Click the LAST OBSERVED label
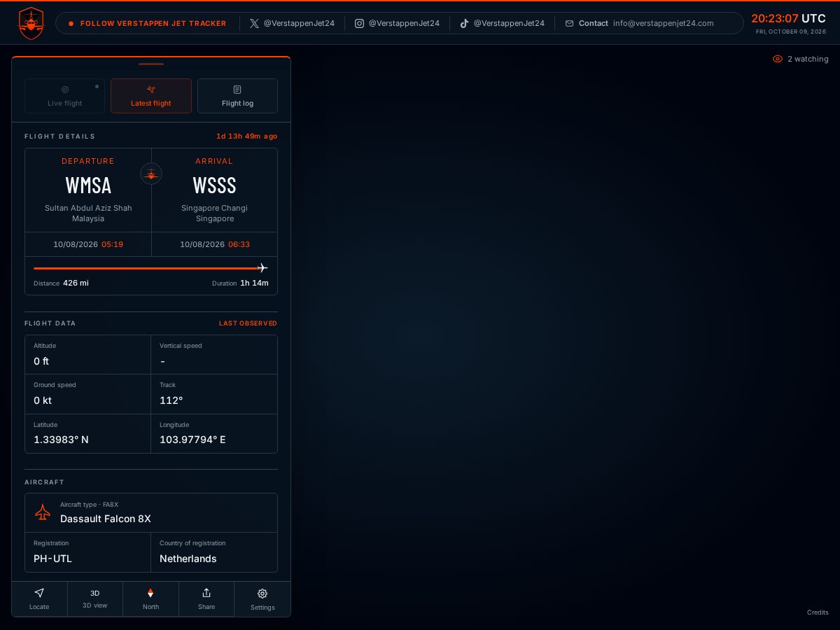The image size is (840, 630). click(248, 323)
